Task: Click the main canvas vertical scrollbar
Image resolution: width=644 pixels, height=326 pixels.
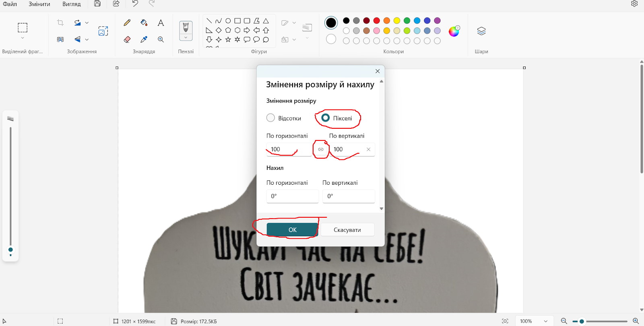Action: coord(642,119)
